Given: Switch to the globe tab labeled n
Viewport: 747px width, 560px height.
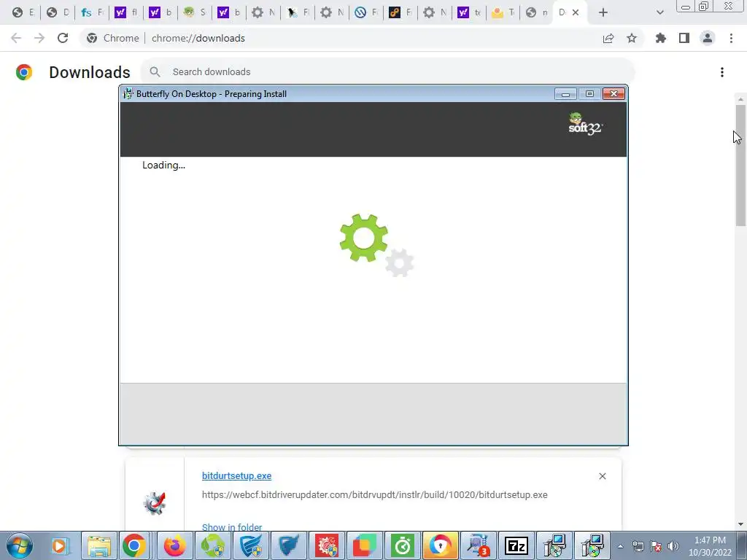Looking at the screenshot, I should 537,13.
